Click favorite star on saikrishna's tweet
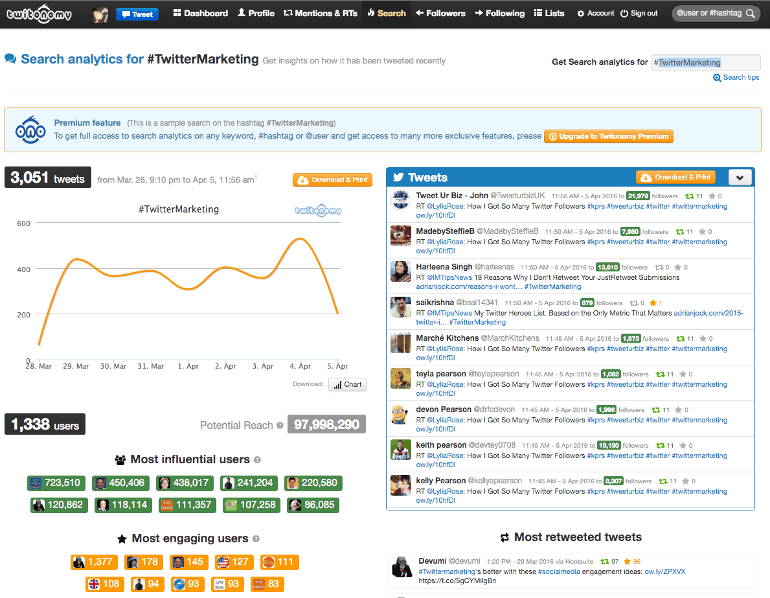The image size is (770, 598). [653, 303]
